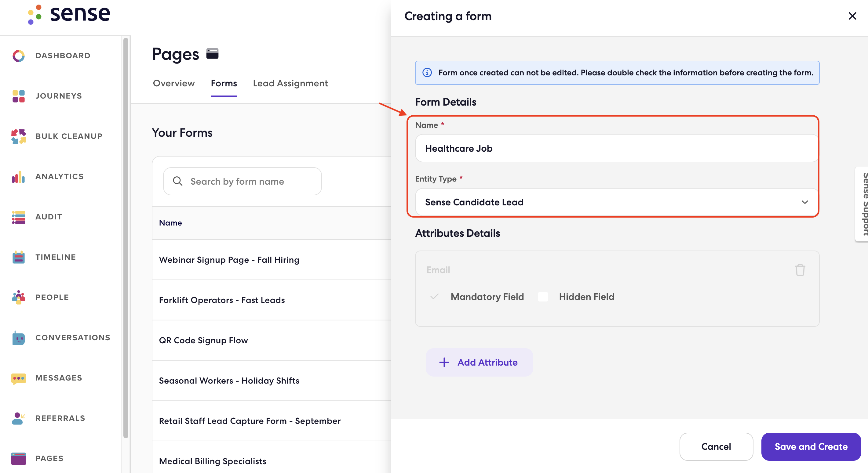Go to Dashboard in sidebar
The height and width of the screenshot is (473, 868).
pos(63,56)
